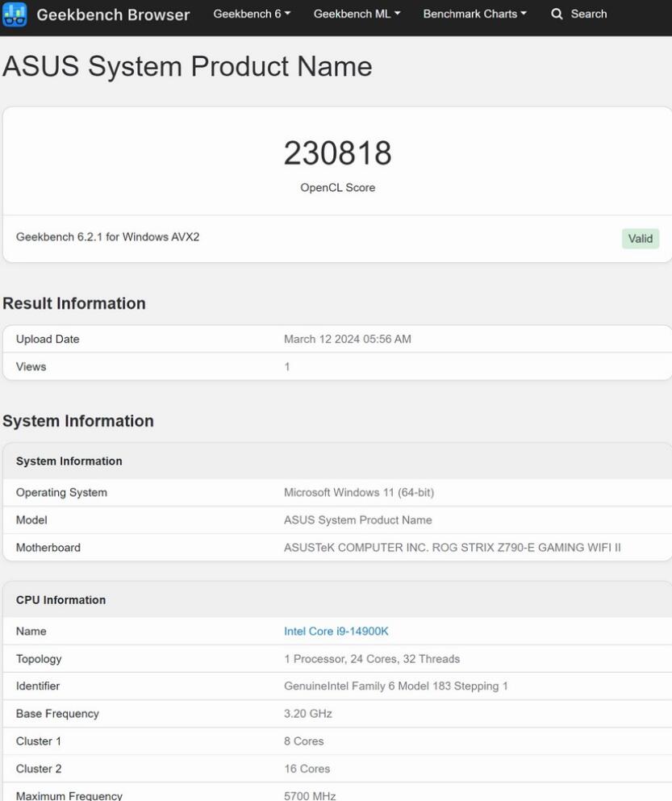Open the Geekbench 6 dropdown menu
Screen dimensions: 672x801
(252, 15)
